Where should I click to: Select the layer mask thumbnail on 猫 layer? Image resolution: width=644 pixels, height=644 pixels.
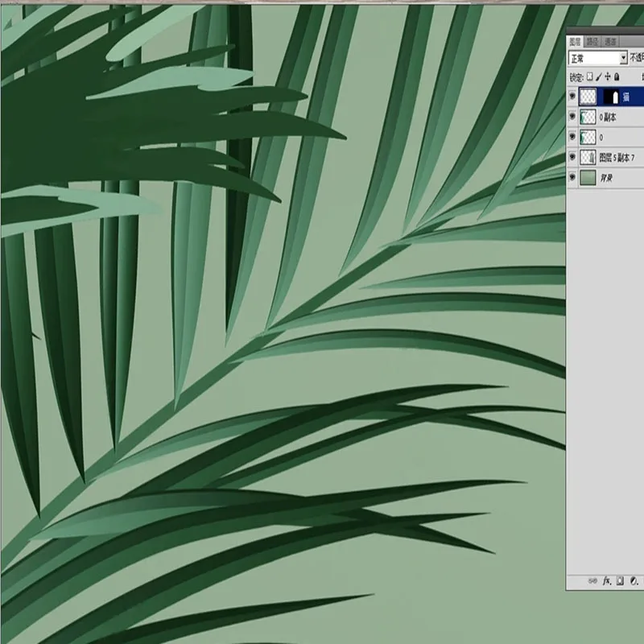612,97
